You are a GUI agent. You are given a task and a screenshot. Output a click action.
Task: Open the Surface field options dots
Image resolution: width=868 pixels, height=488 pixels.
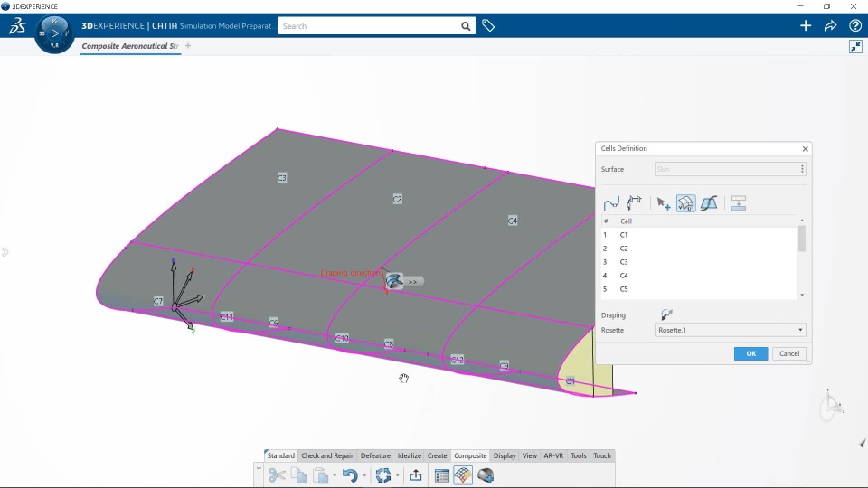pyautogui.click(x=802, y=169)
